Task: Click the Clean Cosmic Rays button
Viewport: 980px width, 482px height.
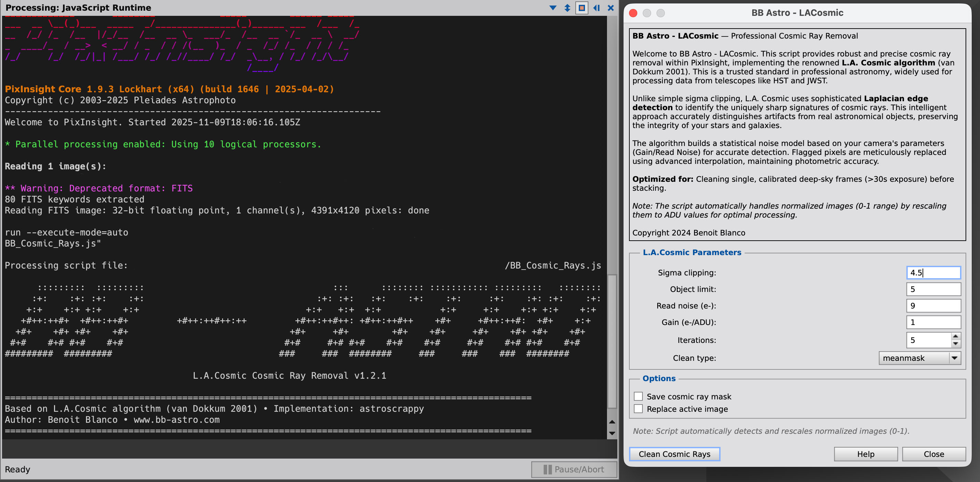Action: tap(674, 454)
